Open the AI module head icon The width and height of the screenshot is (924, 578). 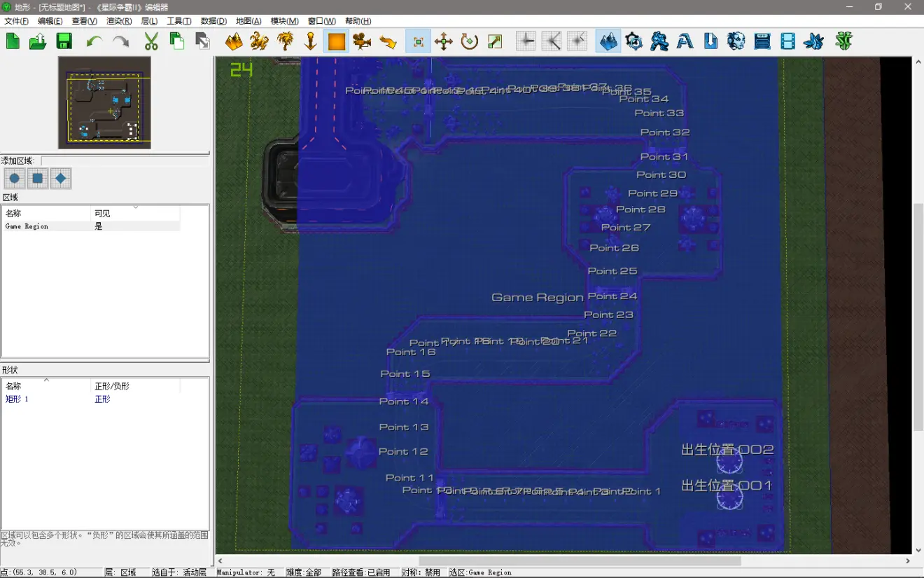[736, 41]
